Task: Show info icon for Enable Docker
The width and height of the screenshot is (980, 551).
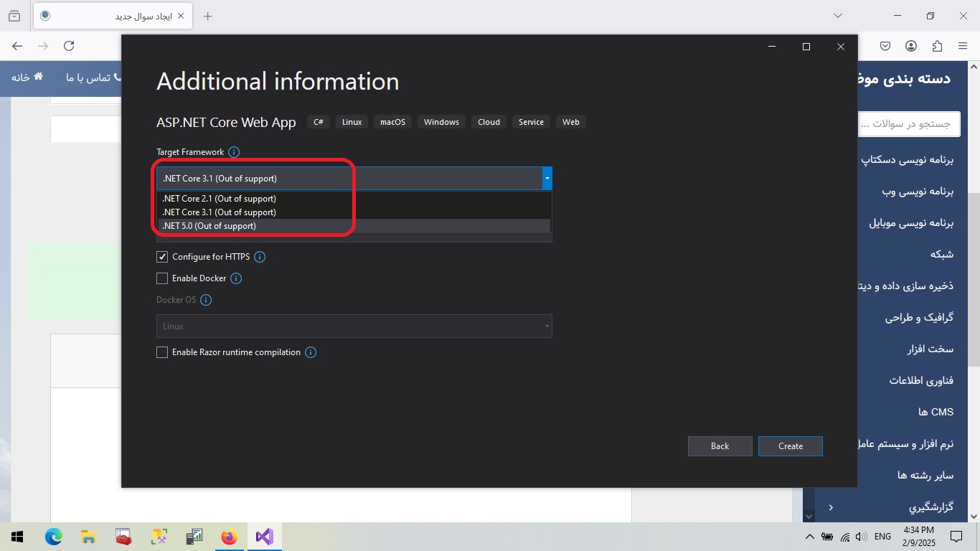Action: 236,278
